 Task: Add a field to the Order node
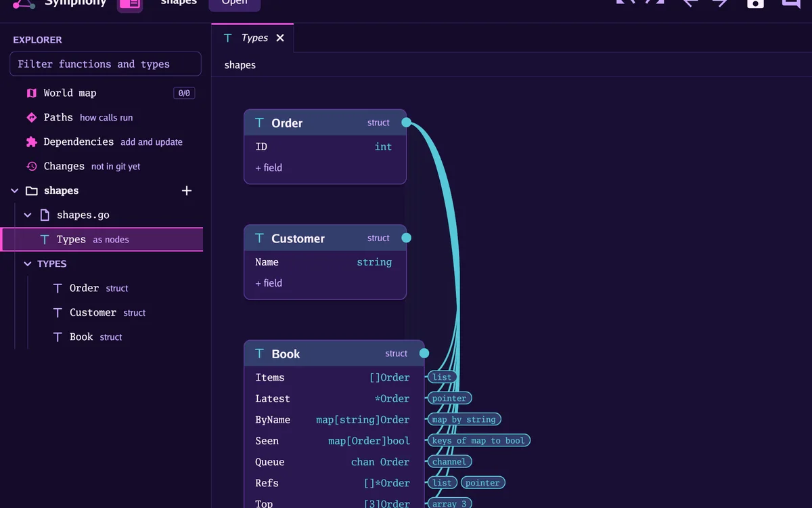click(x=269, y=167)
